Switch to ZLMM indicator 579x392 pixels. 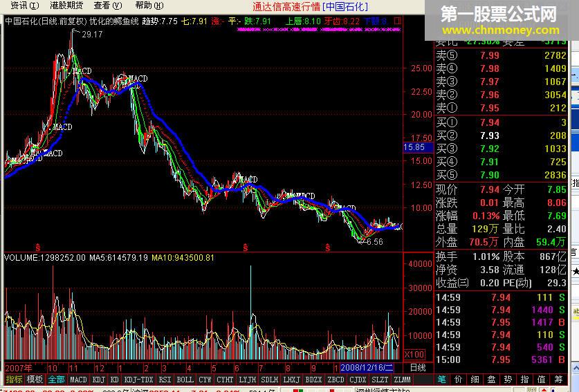click(x=402, y=380)
